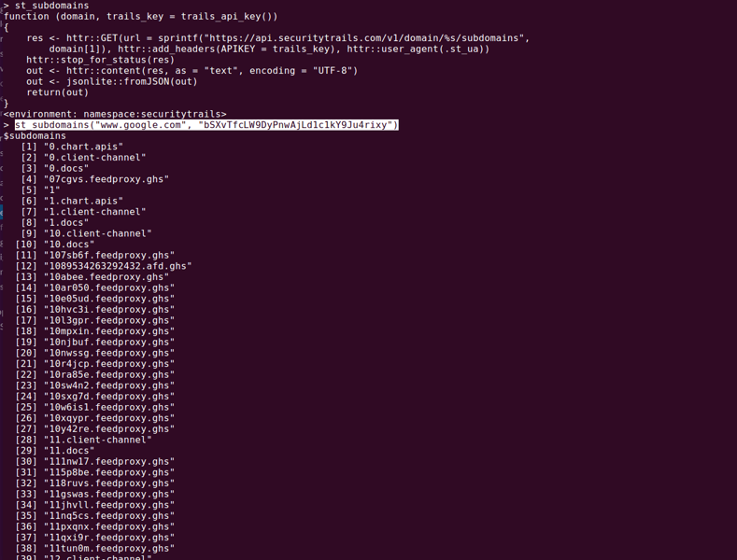This screenshot has width=737, height=560.
Task: Click the return(out) statement
Action: 57,92
